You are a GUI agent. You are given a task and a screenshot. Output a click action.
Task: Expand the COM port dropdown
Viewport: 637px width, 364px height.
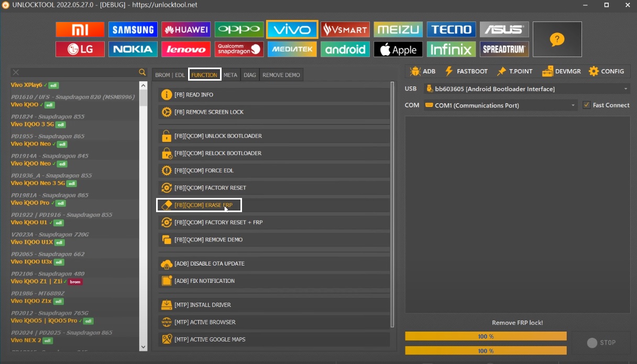click(x=573, y=105)
